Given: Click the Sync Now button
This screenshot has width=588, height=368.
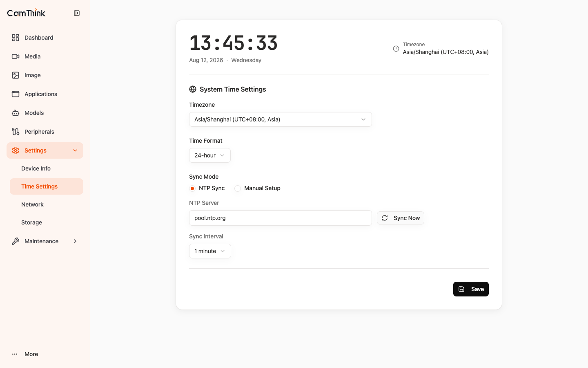Looking at the screenshot, I should (401, 218).
